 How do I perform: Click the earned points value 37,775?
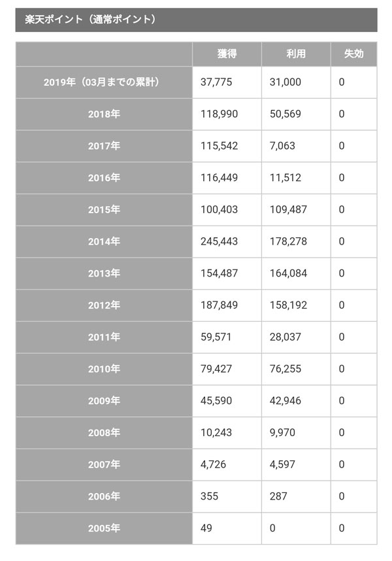pyautogui.click(x=216, y=82)
